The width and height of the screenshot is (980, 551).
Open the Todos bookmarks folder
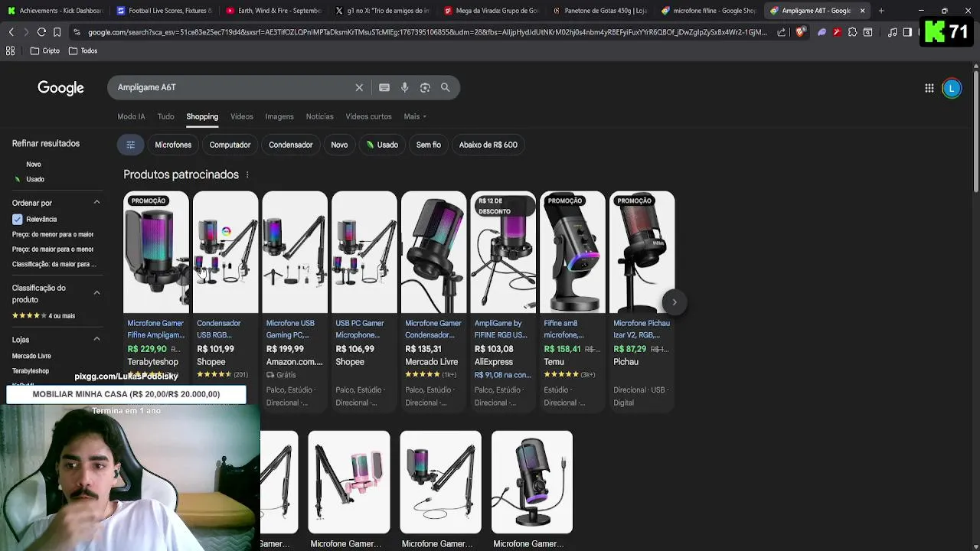click(83, 51)
